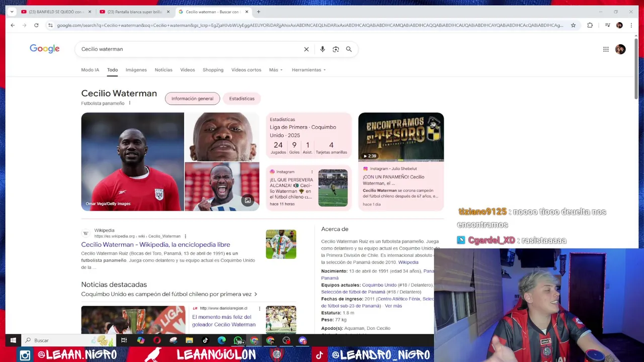Open Instagram post pitch thumbnail
Image resolution: width=644 pixels, height=362 pixels.
click(x=333, y=188)
